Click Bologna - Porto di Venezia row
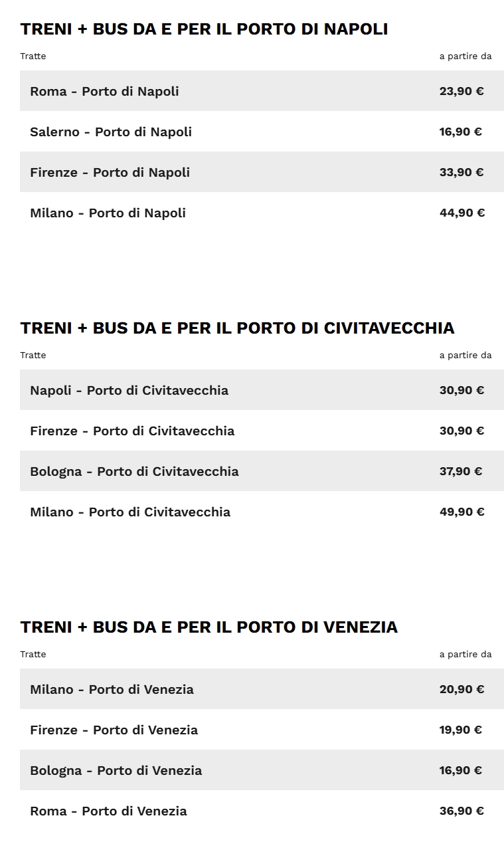Screen dimensions: 504x842 pyautogui.click(x=116, y=770)
